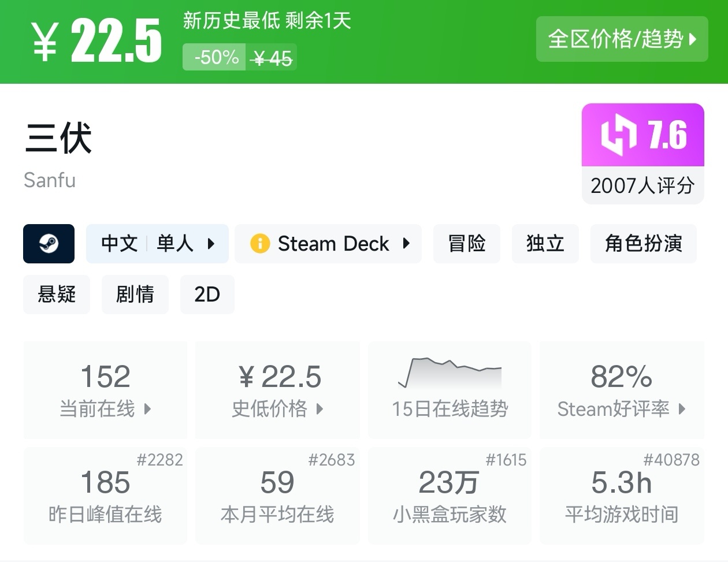The image size is (728, 562).
Task: Open Steam好评率 review rate details
Action: 622,390
